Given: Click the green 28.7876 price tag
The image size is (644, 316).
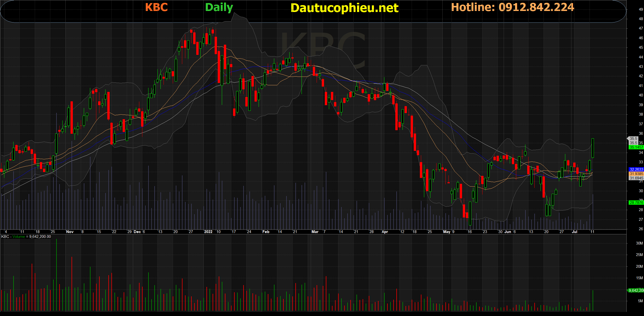Looking at the screenshot, I should [636, 203].
